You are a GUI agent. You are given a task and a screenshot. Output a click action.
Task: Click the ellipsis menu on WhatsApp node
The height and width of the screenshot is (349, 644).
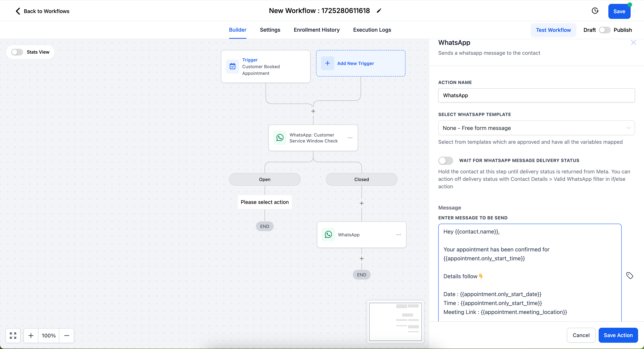coord(398,234)
